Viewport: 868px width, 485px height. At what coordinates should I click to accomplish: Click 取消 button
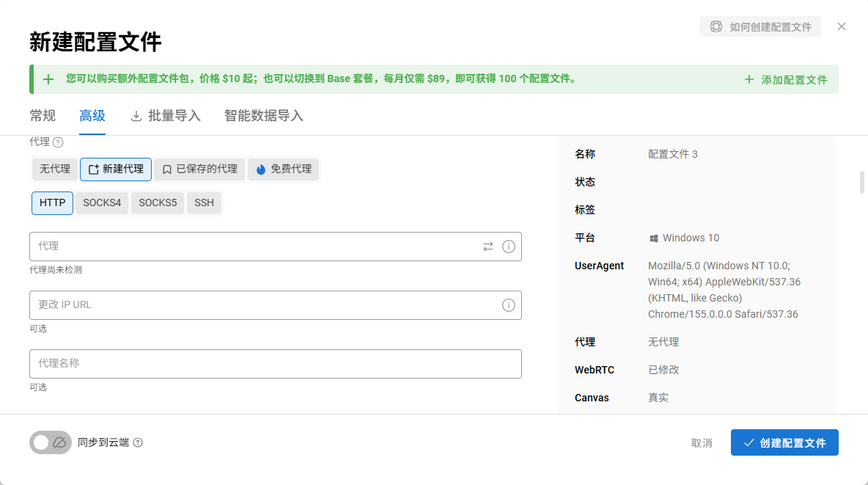coord(702,443)
